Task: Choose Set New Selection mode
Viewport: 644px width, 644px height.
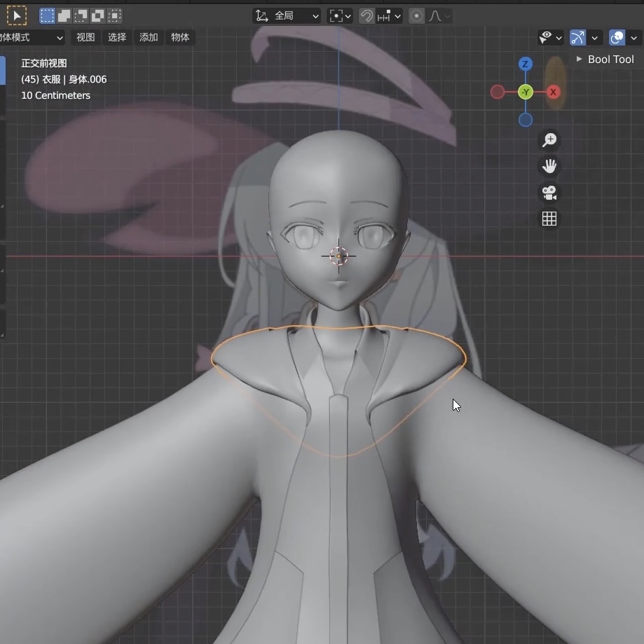Action: (47, 15)
